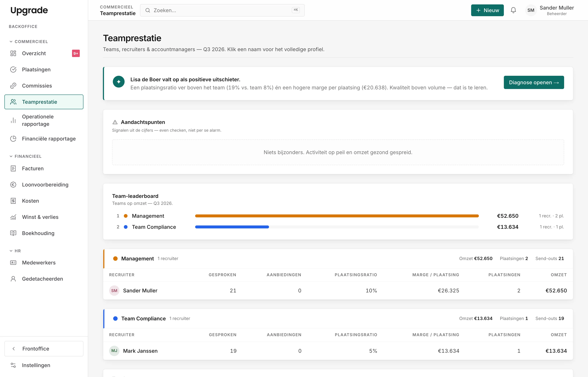This screenshot has width=588, height=377.
Task: Click orange dot beside Management in leaderboard
Action: (x=126, y=216)
